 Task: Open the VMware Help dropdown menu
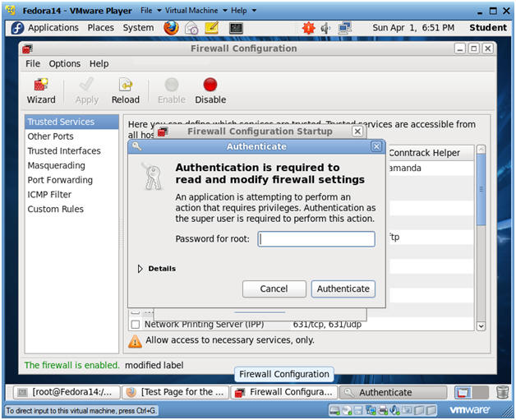243,11
